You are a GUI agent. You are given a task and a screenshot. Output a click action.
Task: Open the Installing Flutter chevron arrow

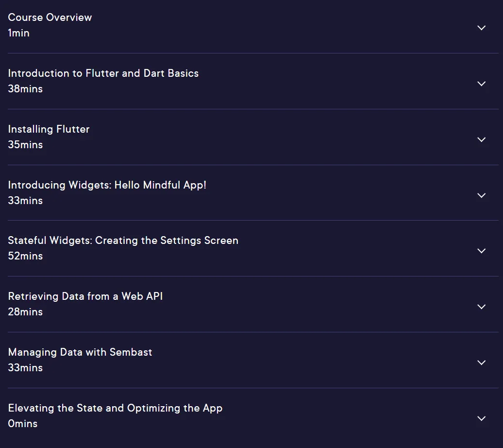(x=481, y=140)
